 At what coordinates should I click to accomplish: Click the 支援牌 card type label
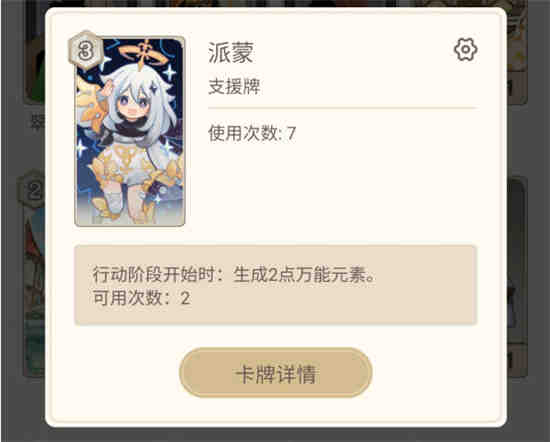234,86
